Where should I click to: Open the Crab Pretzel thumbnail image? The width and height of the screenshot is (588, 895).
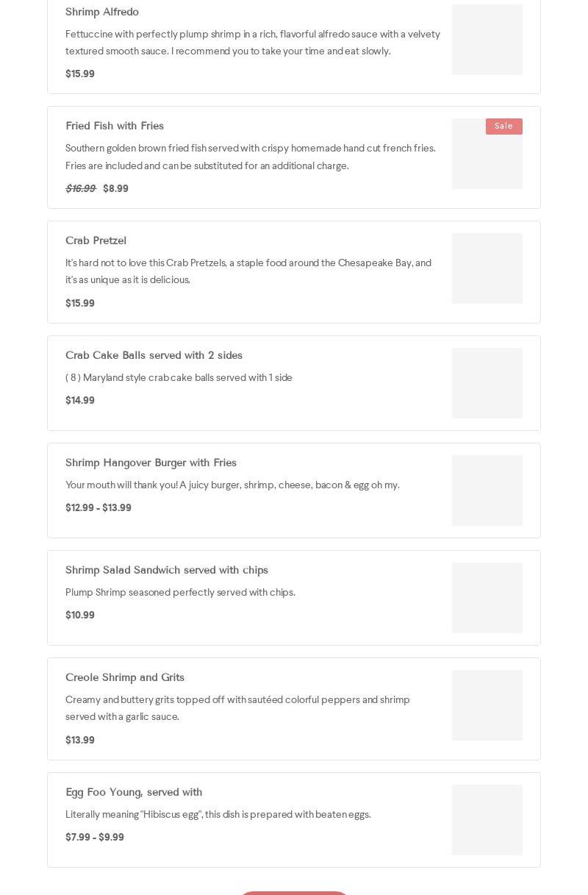click(x=487, y=268)
